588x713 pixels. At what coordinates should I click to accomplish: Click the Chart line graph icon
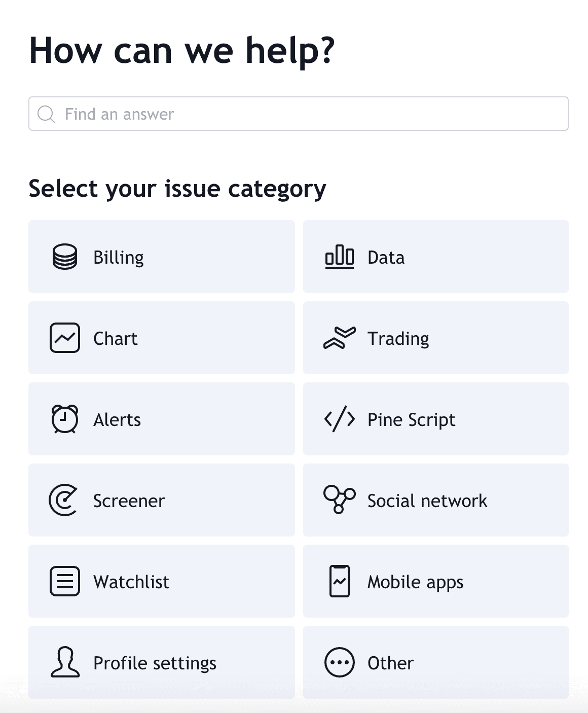pyautogui.click(x=65, y=338)
